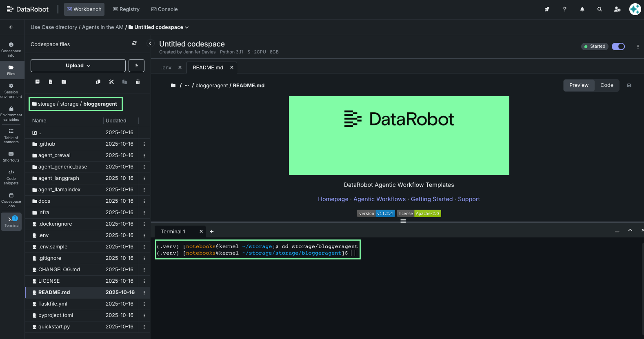644x339 pixels.
Task: Click the notifications bell icon
Action: point(582,9)
